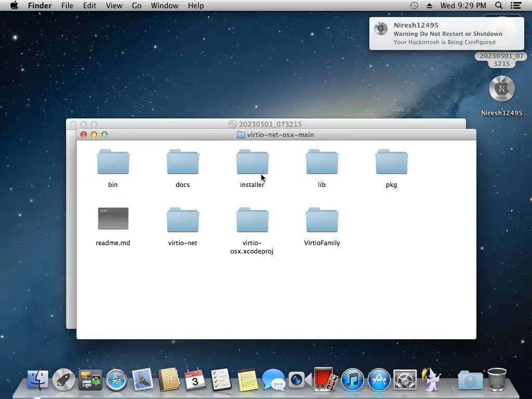Open Notes yellow pad in Dock
532x399 pixels.
pos(247,379)
